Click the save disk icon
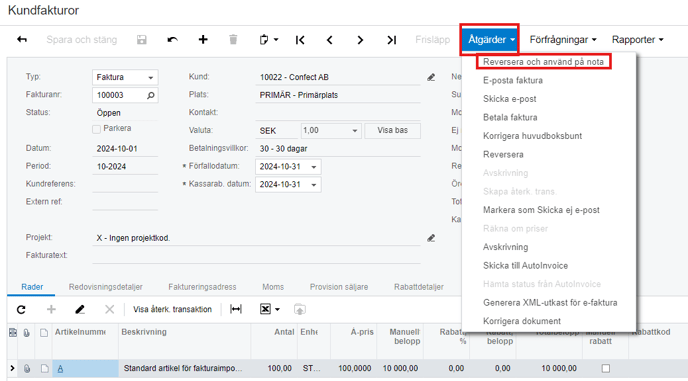The width and height of the screenshot is (688, 381). click(x=142, y=40)
